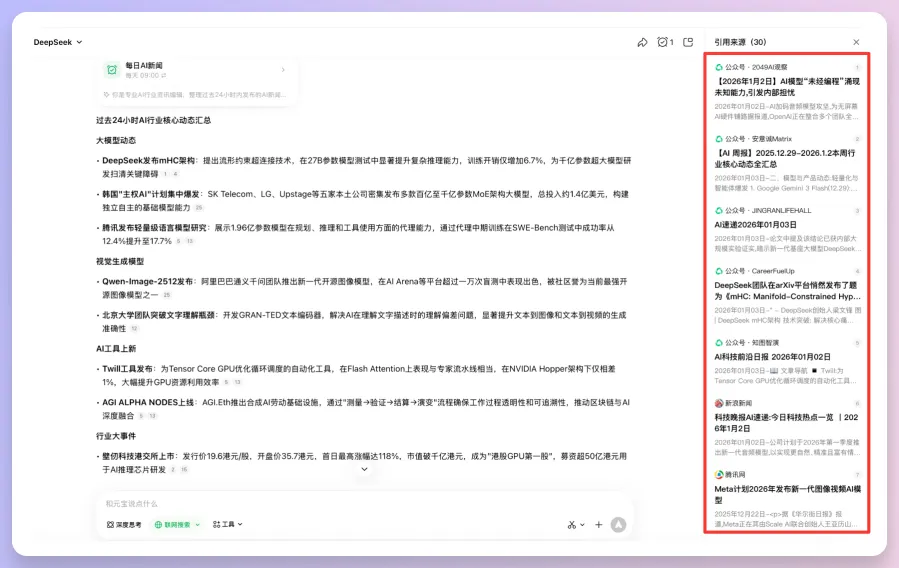Click the bold Qwen-Image-2512发布 text

click(147, 281)
